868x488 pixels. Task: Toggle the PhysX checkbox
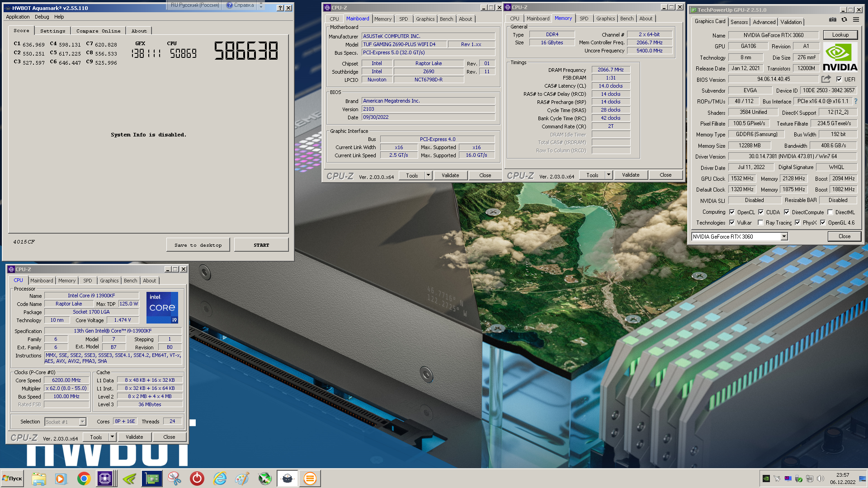pyautogui.click(x=797, y=222)
